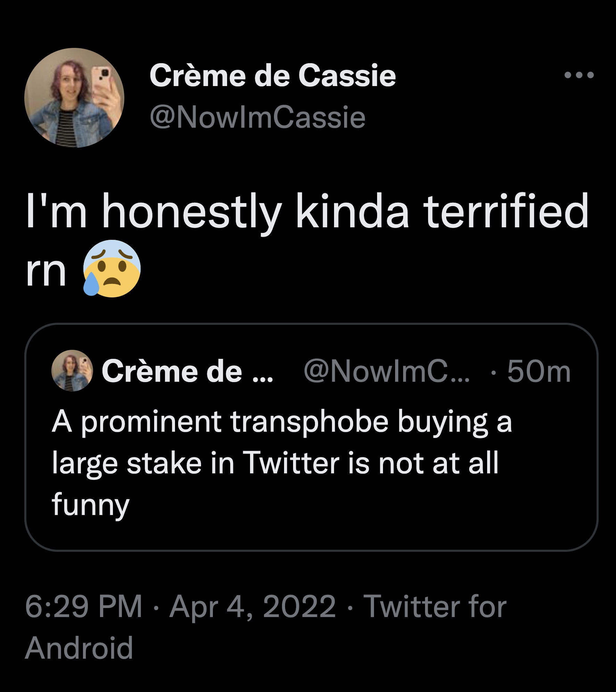Click the word "Android" in source label
This screenshot has height=692, width=616.
click(79, 648)
